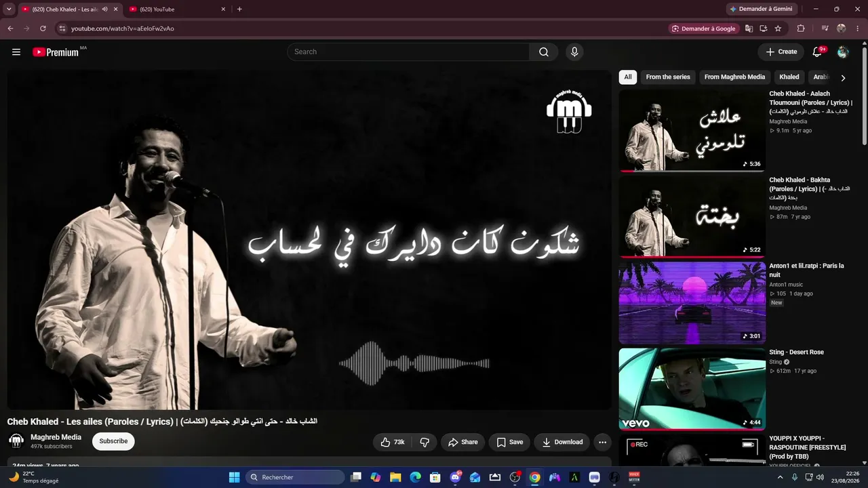Subscribe to Maghreb Media
The image size is (868, 488).
[113, 441]
